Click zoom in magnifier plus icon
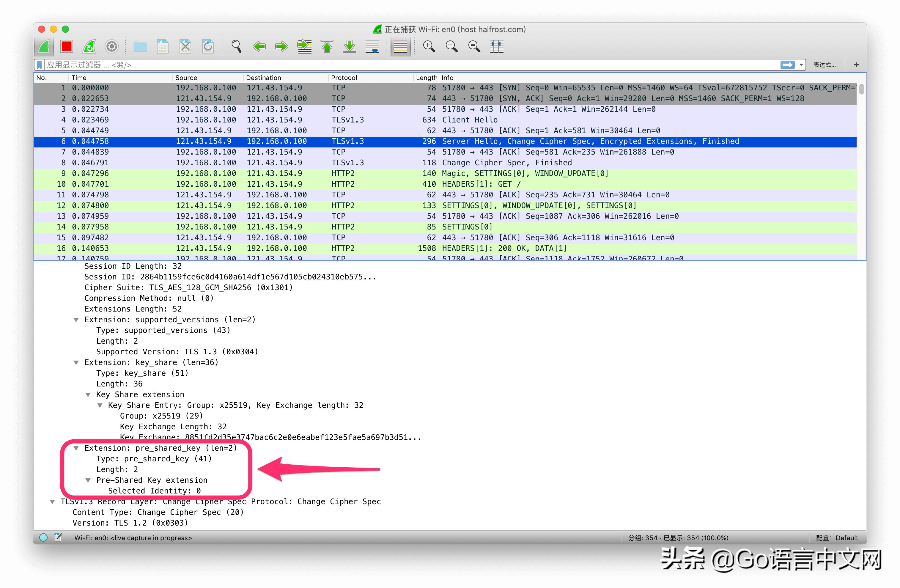 pyautogui.click(x=429, y=46)
